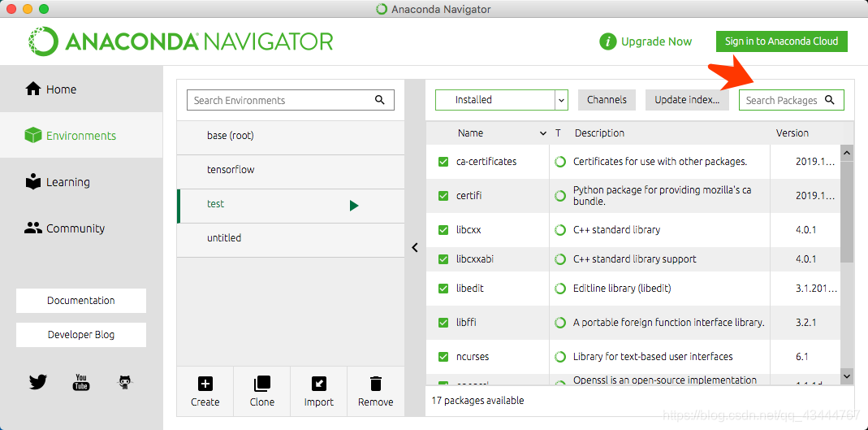Toggle the ncurses package checkbox
This screenshot has width=868, height=430.
pos(443,357)
